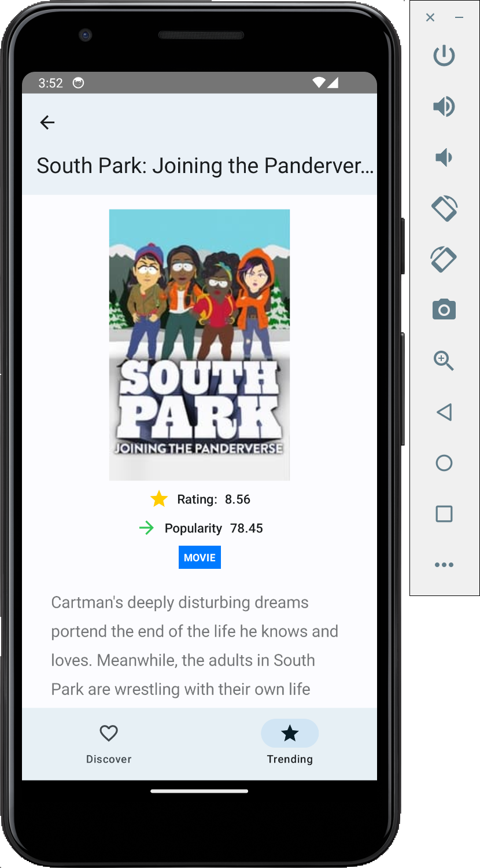This screenshot has height=868, width=480.
Task: Click the "Popularity" label
Action: [193, 528]
